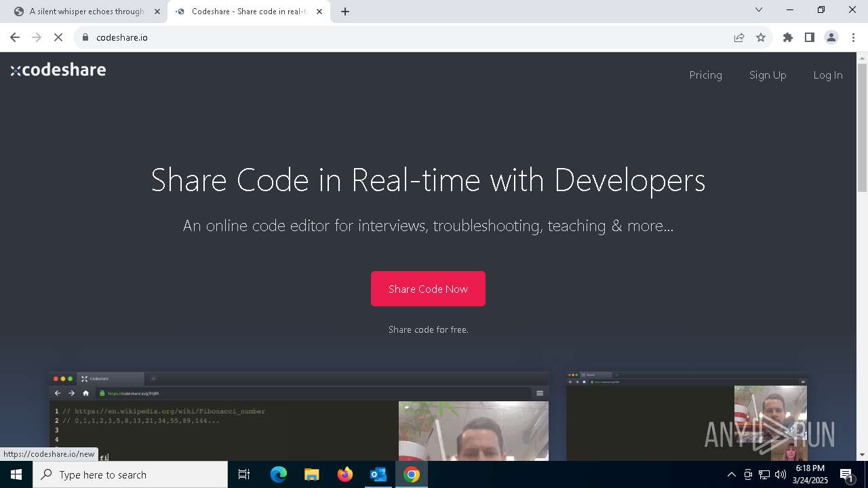Show hidden system tray icons
Image resolution: width=868 pixels, height=488 pixels.
(731, 474)
